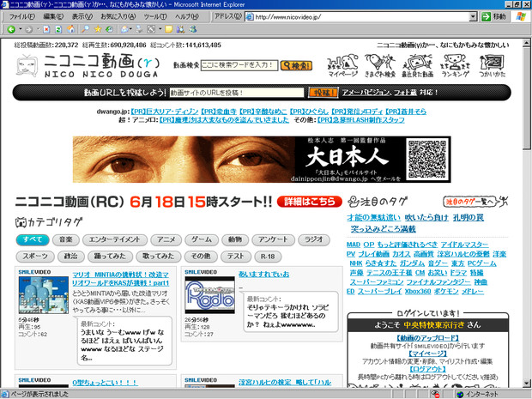Select the アンケート category tag
This screenshot has height=399, width=532.
pyautogui.click(x=273, y=240)
